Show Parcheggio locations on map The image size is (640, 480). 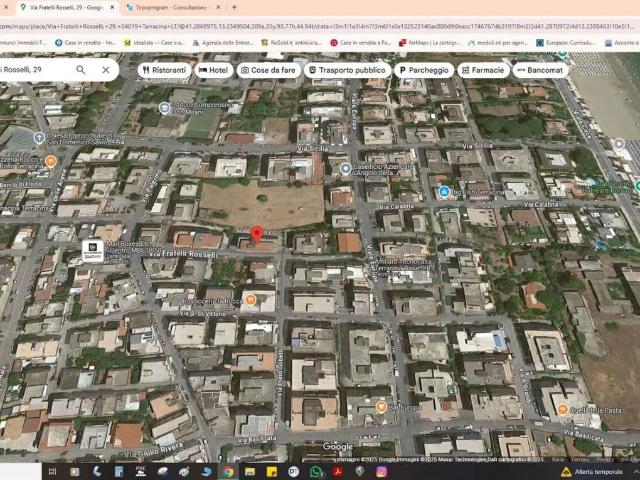[424, 70]
